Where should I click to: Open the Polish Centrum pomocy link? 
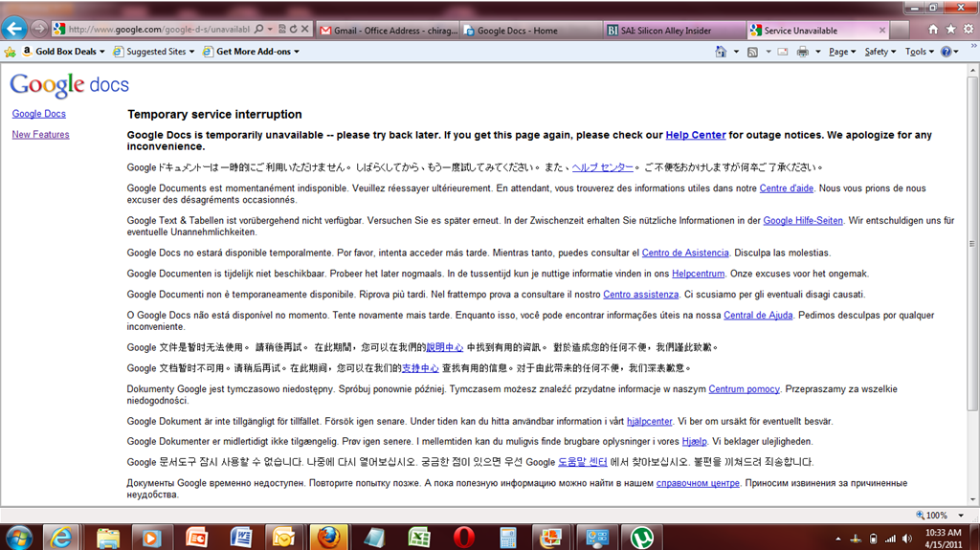coord(744,388)
